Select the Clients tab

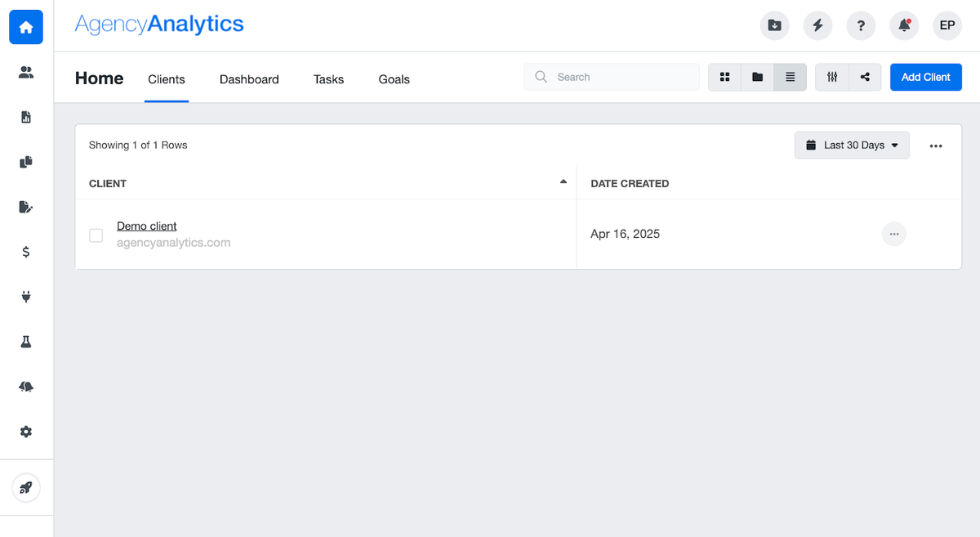pyautogui.click(x=167, y=79)
